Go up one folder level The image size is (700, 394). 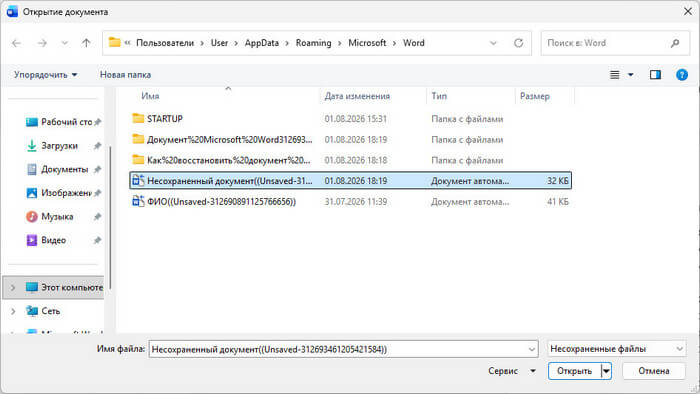86,43
